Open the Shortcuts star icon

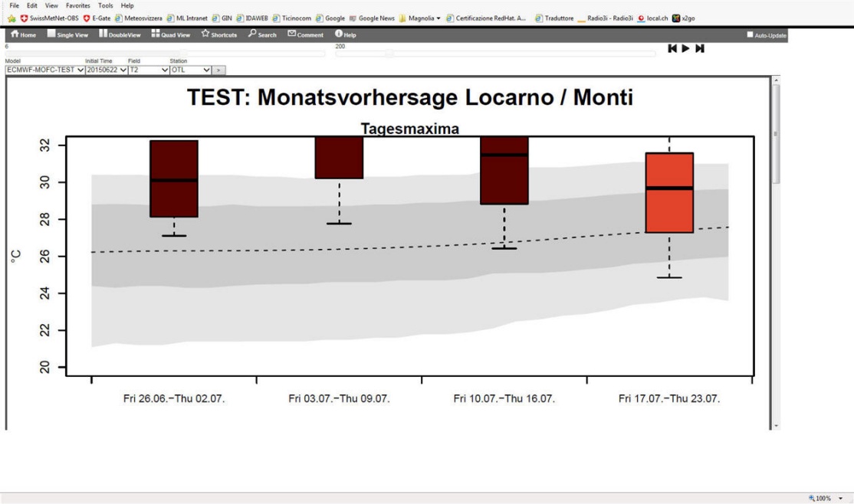tap(205, 34)
